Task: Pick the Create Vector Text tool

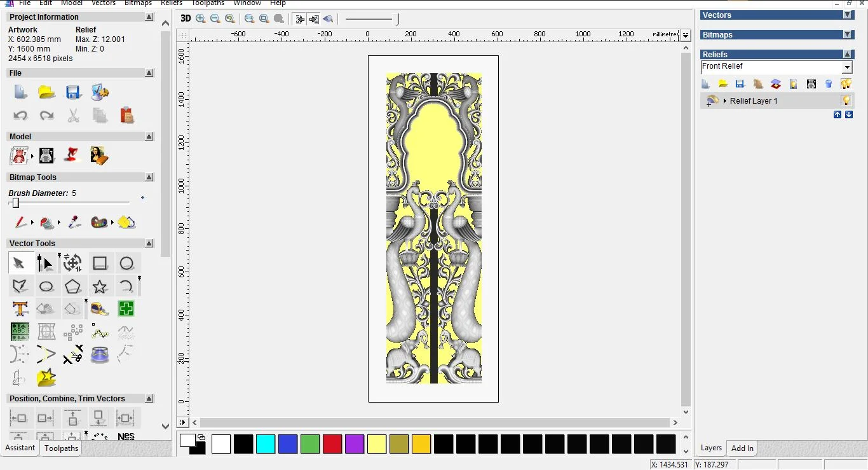Action: [x=20, y=309]
